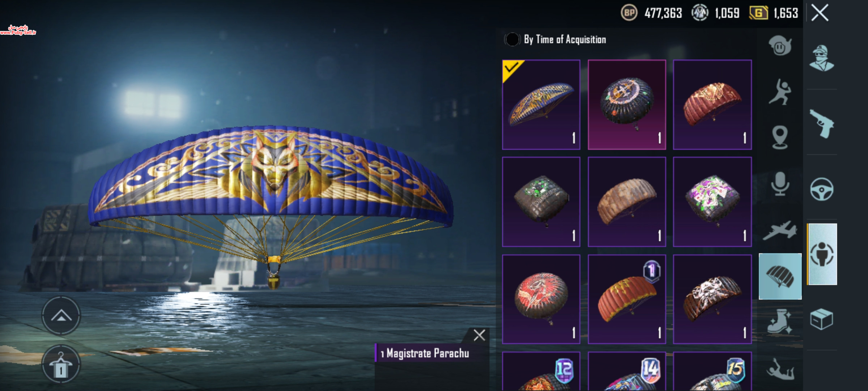Screen dimensions: 868x391
Task: Expand panel with the up-chevron button
Action: tap(61, 316)
